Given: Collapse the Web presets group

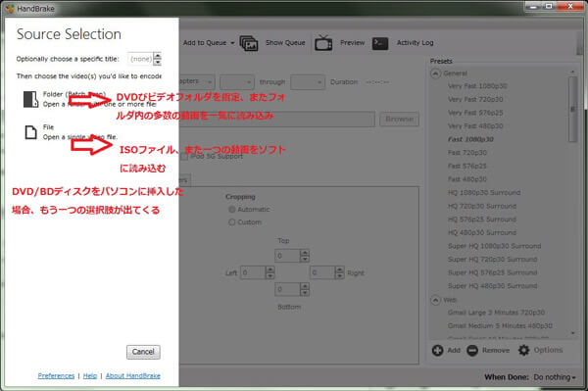Looking at the screenshot, I should [x=435, y=300].
